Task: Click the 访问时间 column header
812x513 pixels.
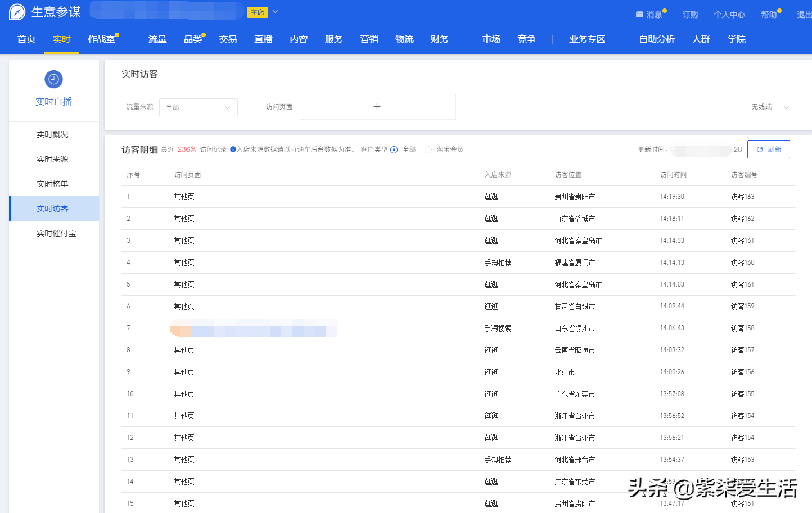Action: tap(673, 175)
